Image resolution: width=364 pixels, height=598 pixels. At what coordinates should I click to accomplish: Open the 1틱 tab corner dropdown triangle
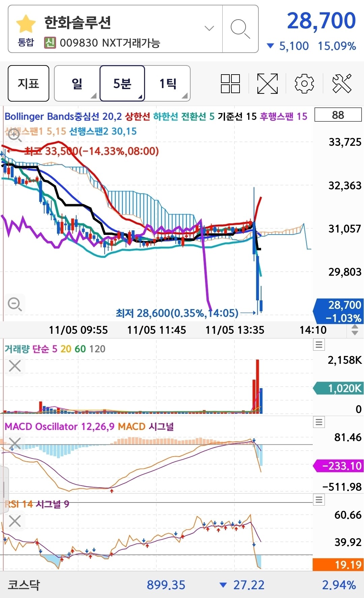click(185, 96)
